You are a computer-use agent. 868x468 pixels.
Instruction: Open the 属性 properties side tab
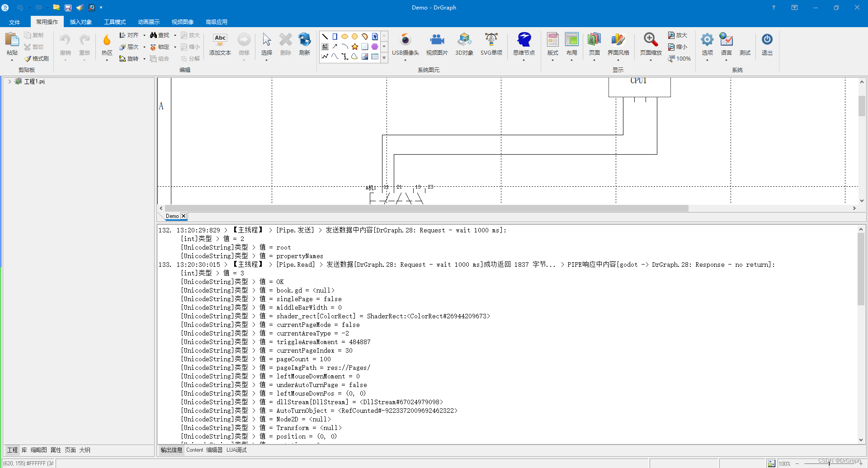(x=56, y=450)
